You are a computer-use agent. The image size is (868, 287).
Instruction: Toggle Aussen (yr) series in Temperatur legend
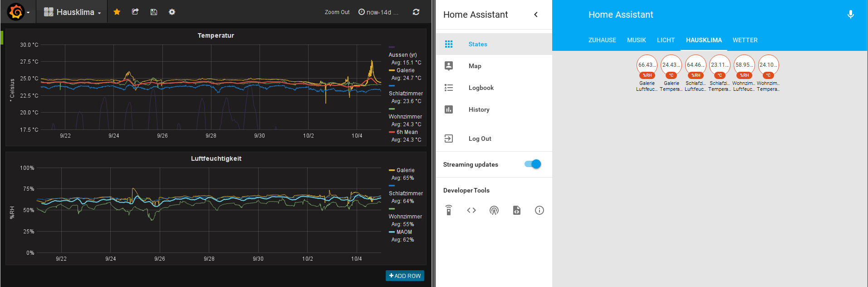coord(402,55)
